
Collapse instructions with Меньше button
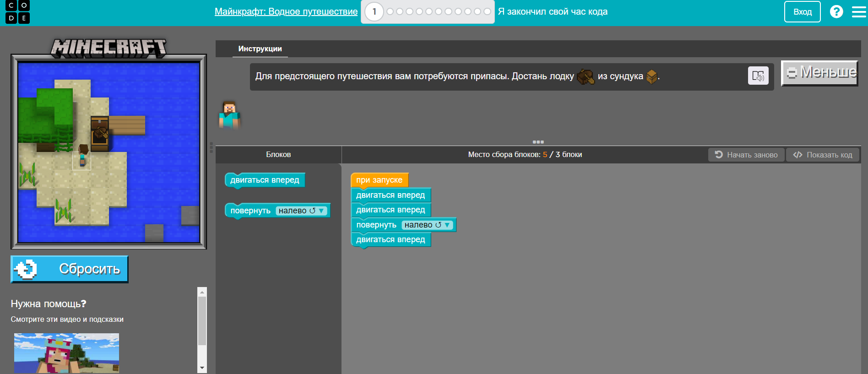click(819, 73)
